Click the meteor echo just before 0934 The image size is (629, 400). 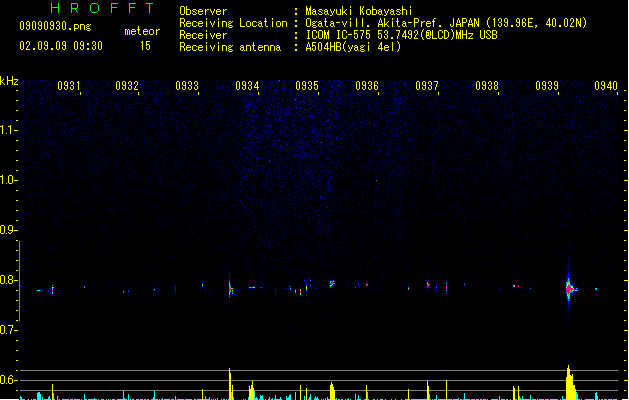pyautogui.click(x=230, y=289)
